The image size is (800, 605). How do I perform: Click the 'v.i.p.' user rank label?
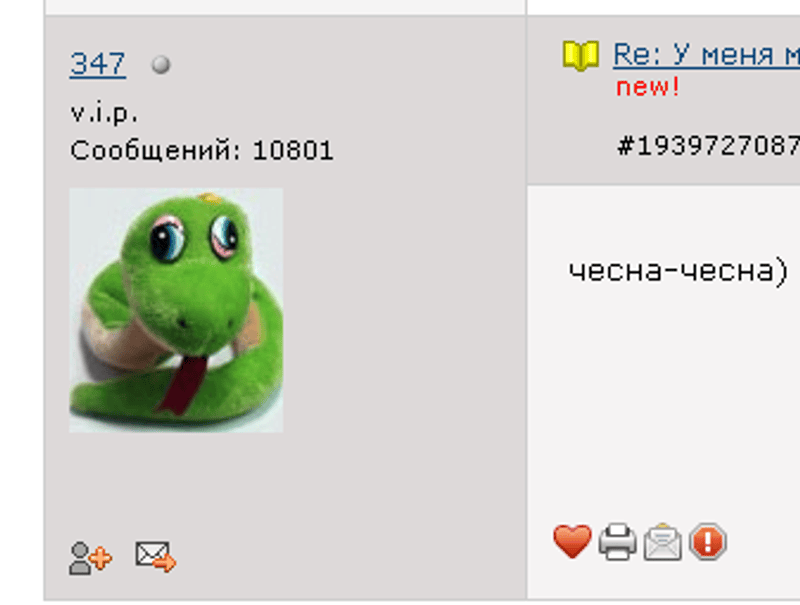(x=104, y=113)
